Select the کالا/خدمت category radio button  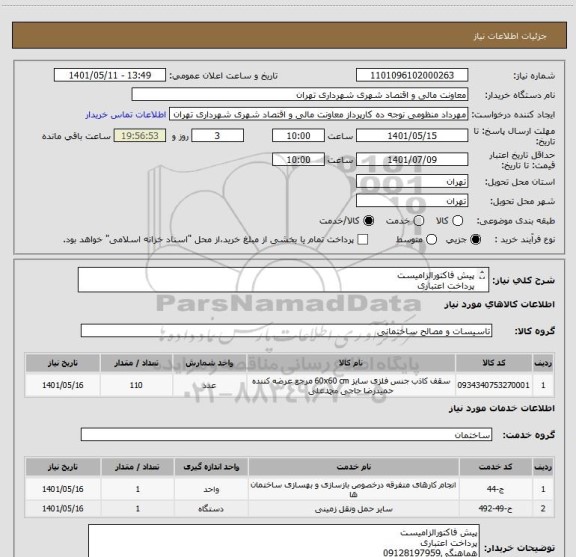pos(368,221)
